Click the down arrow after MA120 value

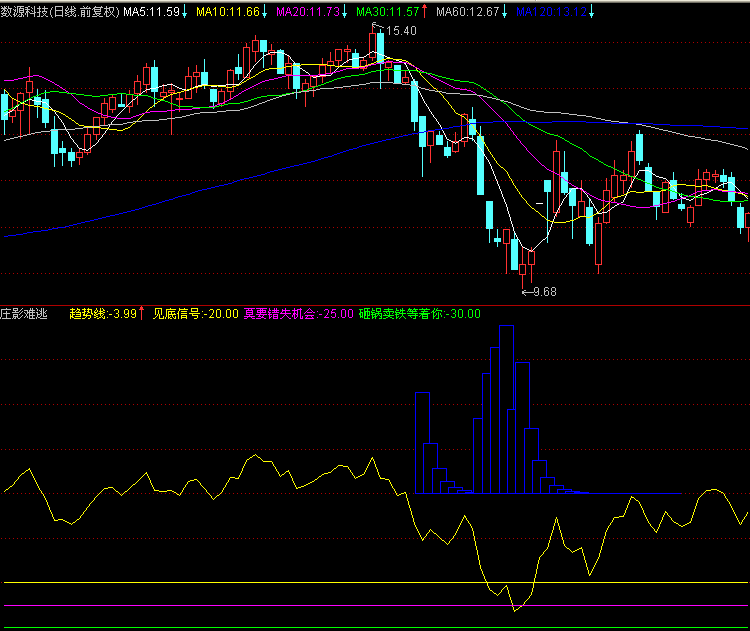click(x=591, y=12)
